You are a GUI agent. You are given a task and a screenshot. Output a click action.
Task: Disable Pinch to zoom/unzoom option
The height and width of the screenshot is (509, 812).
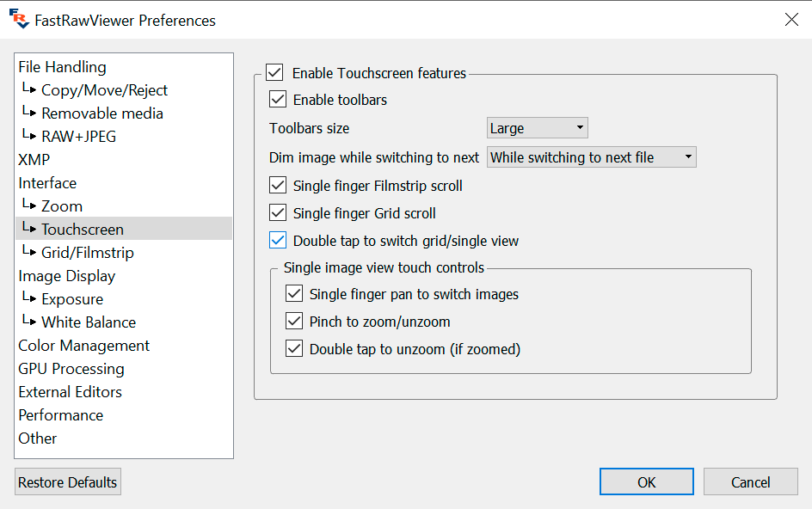click(294, 322)
